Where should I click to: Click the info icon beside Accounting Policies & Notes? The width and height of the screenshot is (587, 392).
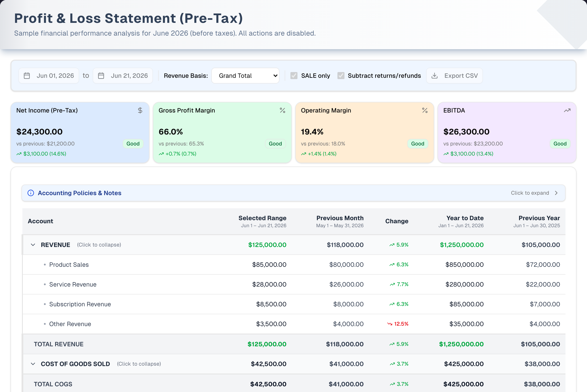pos(31,193)
